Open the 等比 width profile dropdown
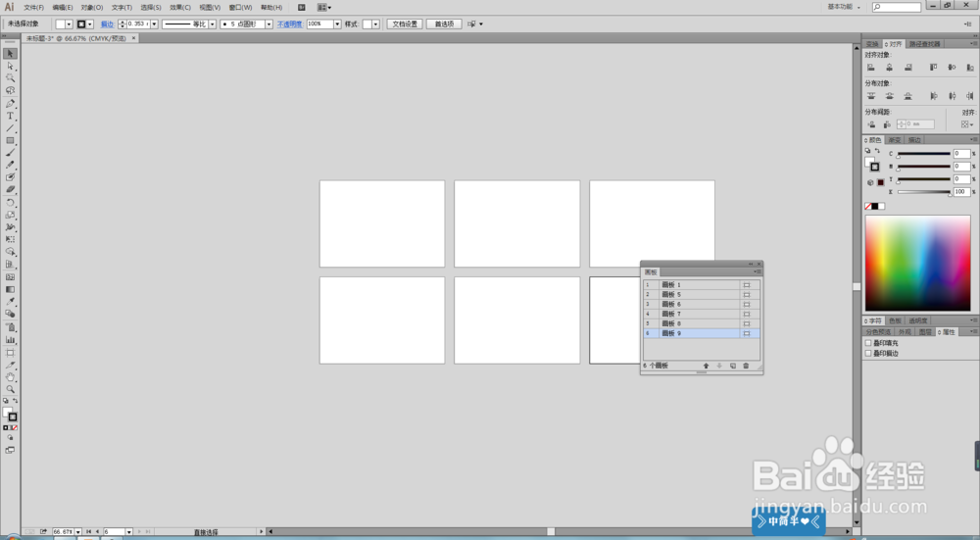This screenshot has height=540, width=980. [212, 24]
